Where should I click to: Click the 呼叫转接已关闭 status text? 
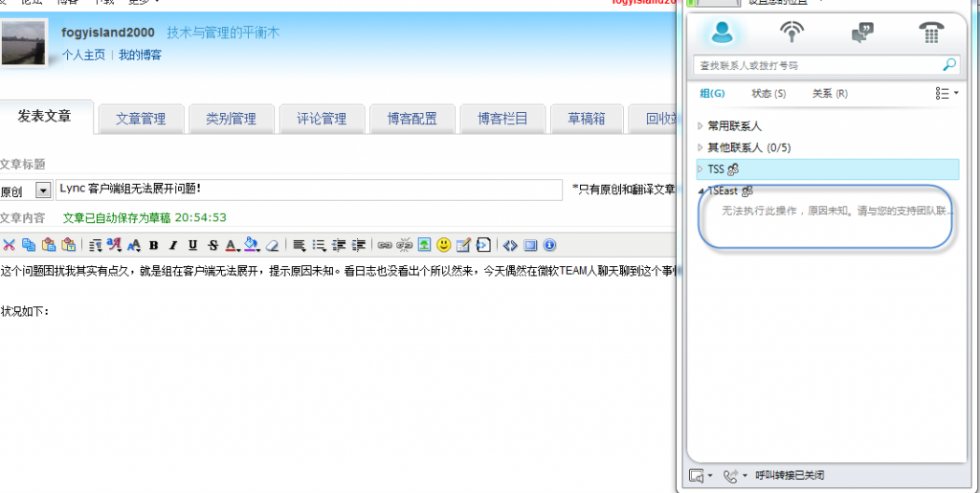pyautogui.click(x=790, y=476)
